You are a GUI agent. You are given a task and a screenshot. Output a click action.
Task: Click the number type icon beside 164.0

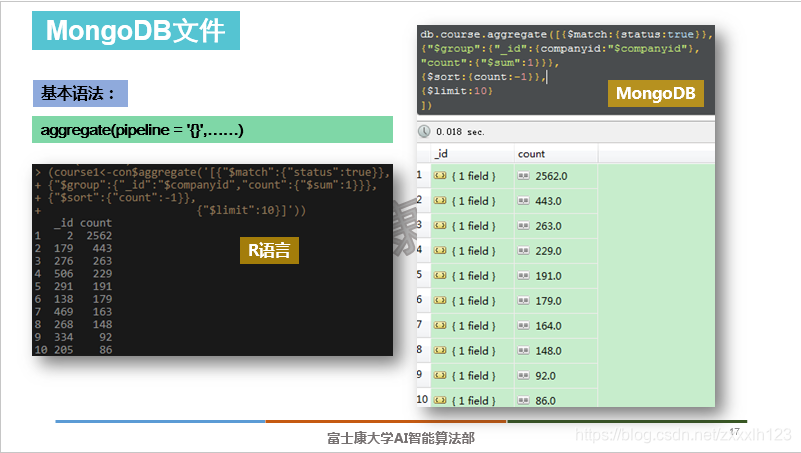point(523,326)
